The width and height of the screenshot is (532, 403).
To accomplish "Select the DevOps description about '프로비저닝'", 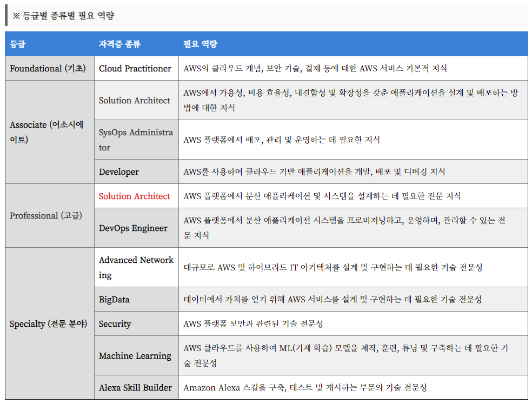I will [x=344, y=228].
